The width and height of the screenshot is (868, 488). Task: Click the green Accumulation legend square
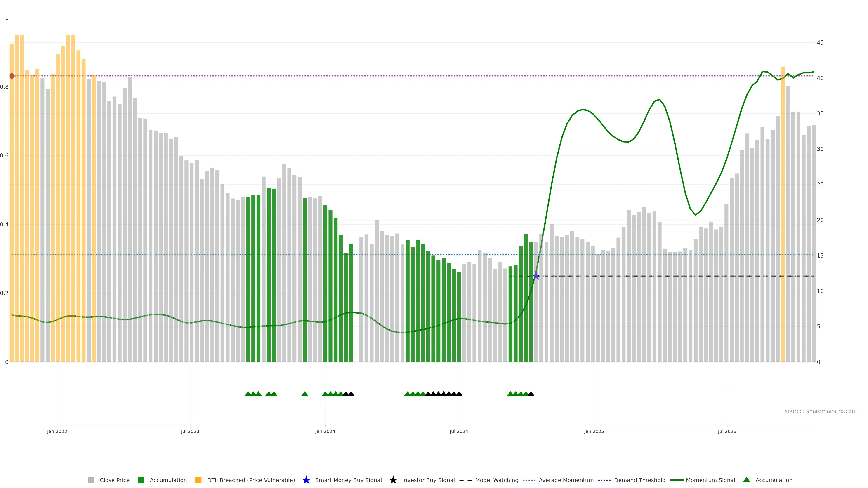pyautogui.click(x=141, y=480)
